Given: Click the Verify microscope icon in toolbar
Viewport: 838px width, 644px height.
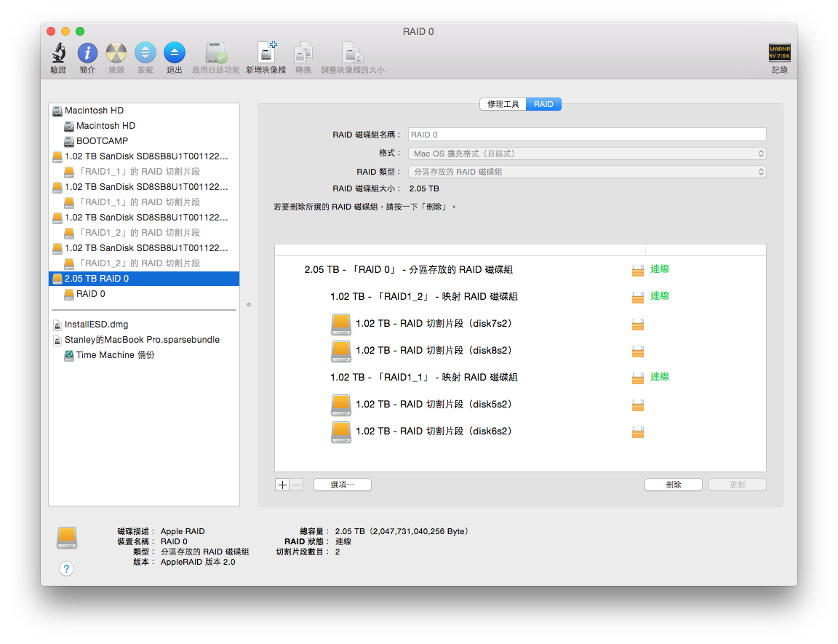Looking at the screenshot, I should 58,53.
